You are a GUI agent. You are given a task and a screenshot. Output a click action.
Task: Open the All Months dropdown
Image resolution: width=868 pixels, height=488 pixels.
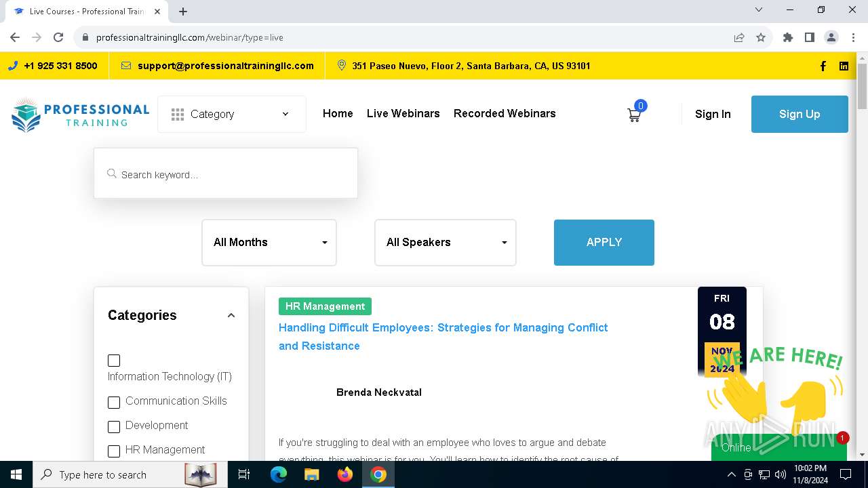269,243
